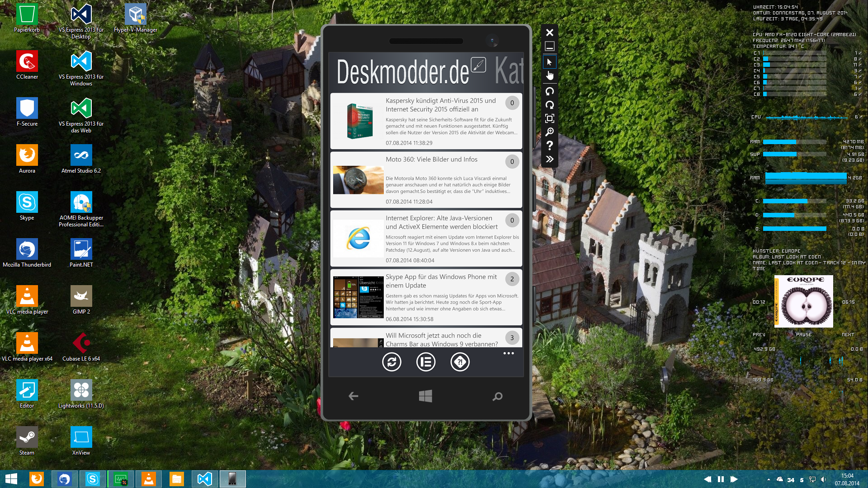Open Kaspersky Anti-Virus 2015 article
The height and width of the screenshot is (488, 868).
coord(426,121)
